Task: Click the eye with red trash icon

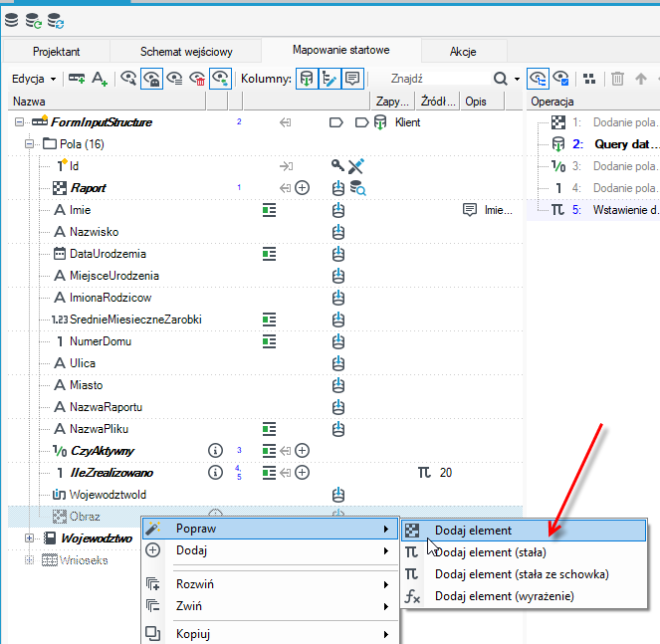Action: [197, 79]
